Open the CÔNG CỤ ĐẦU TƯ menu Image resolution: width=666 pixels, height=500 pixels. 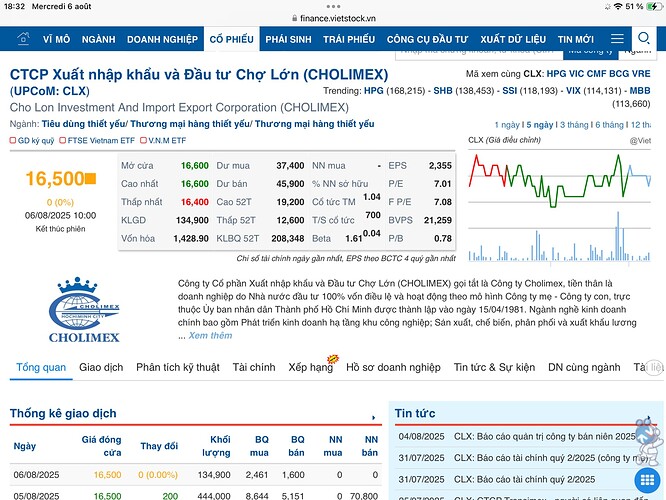pos(427,39)
